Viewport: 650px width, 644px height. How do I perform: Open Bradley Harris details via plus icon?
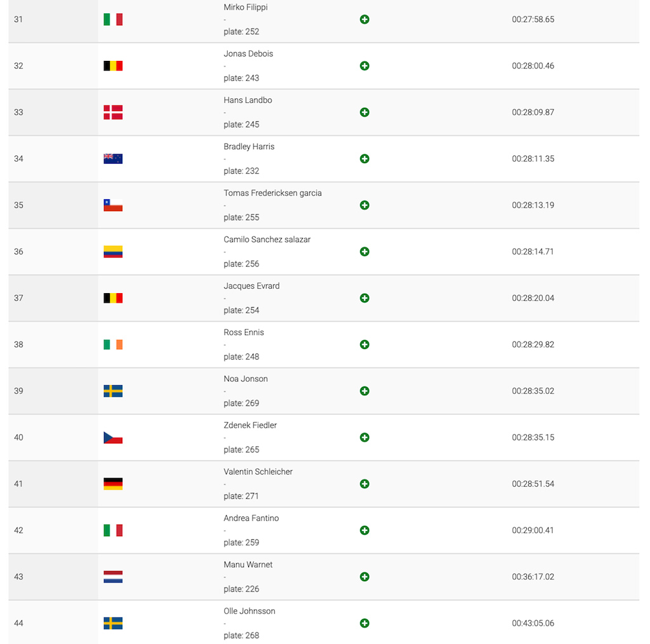click(x=364, y=159)
